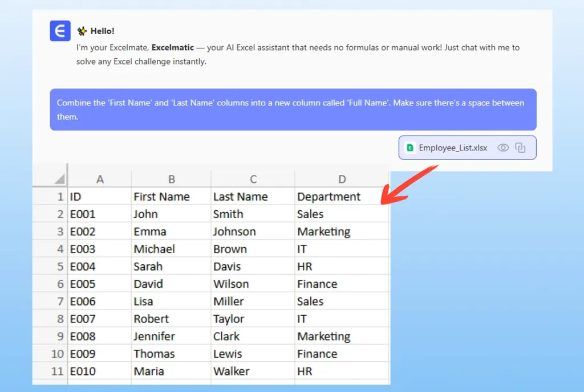Select the column D header
584x392 pixels.
(342, 179)
